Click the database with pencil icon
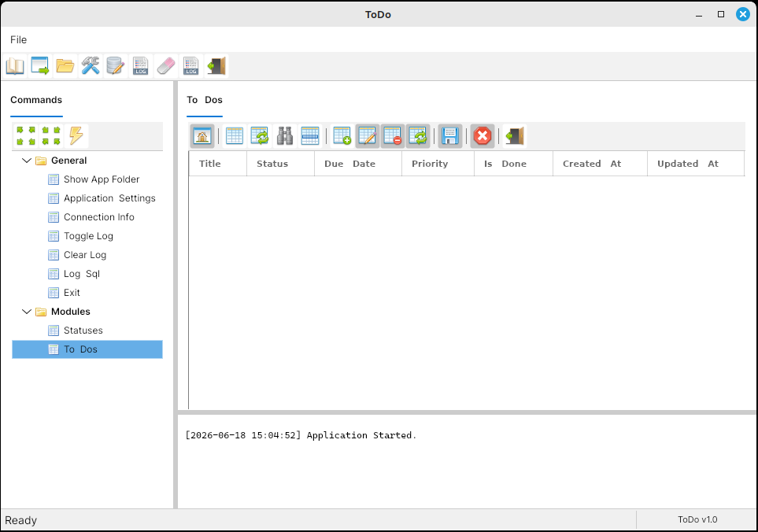 [x=116, y=66]
